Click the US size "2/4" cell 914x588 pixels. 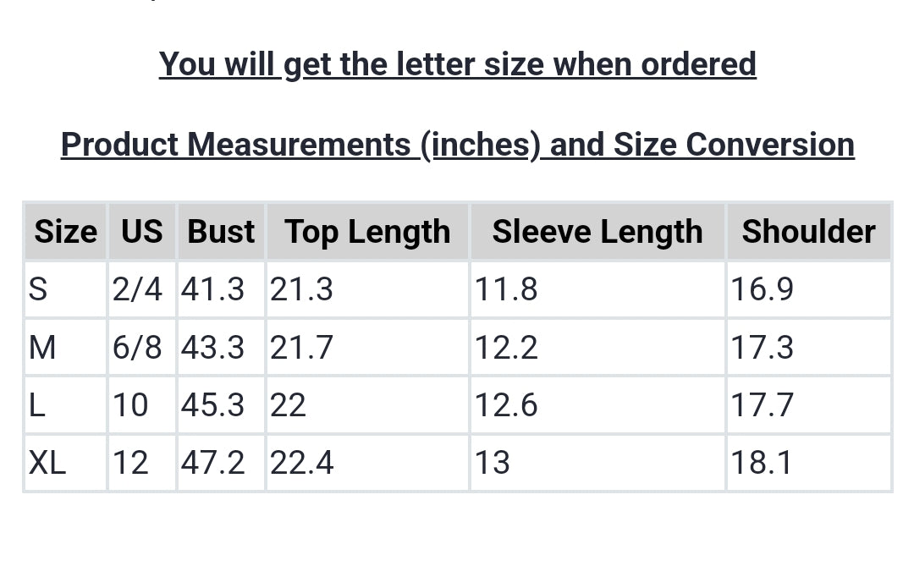coord(137,289)
